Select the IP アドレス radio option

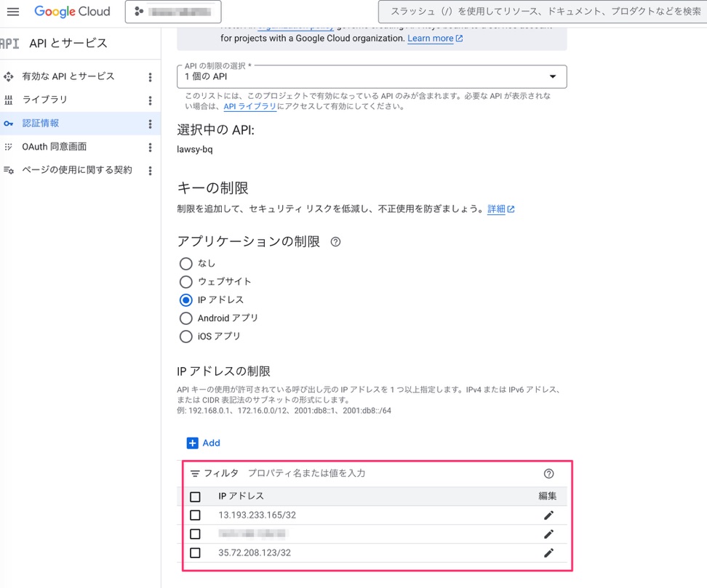coord(185,300)
